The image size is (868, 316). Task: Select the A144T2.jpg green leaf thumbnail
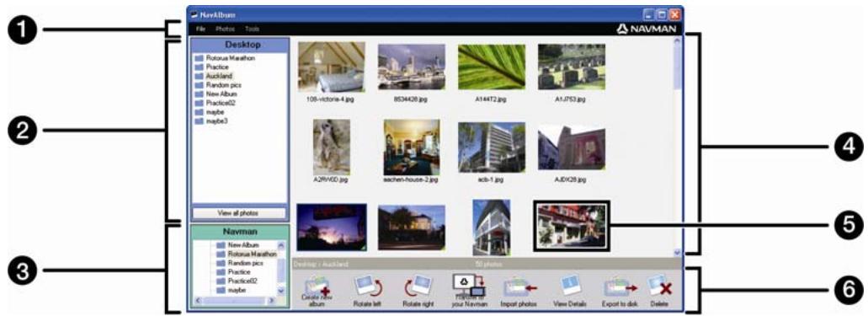point(492,67)
